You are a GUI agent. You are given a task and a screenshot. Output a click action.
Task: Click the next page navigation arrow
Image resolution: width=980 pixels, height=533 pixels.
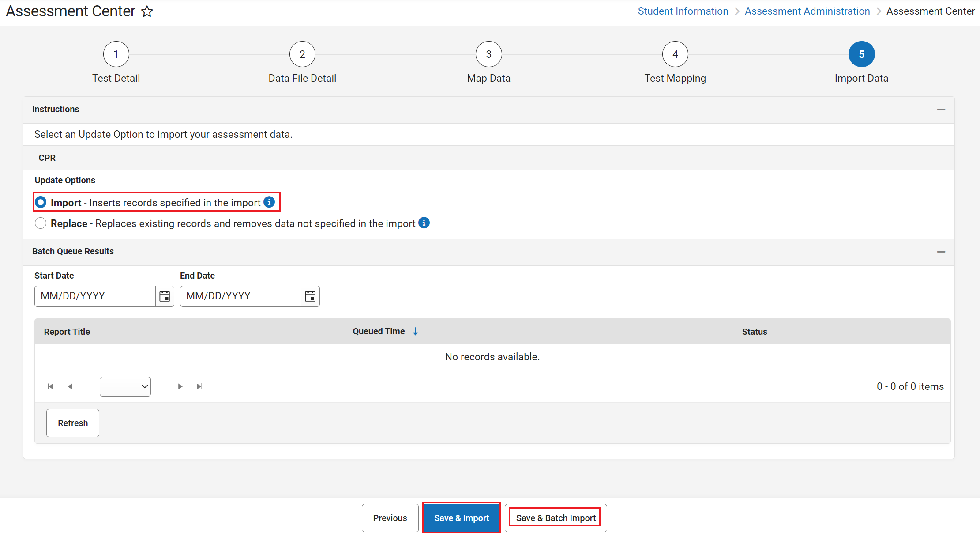tap(179, 386)
